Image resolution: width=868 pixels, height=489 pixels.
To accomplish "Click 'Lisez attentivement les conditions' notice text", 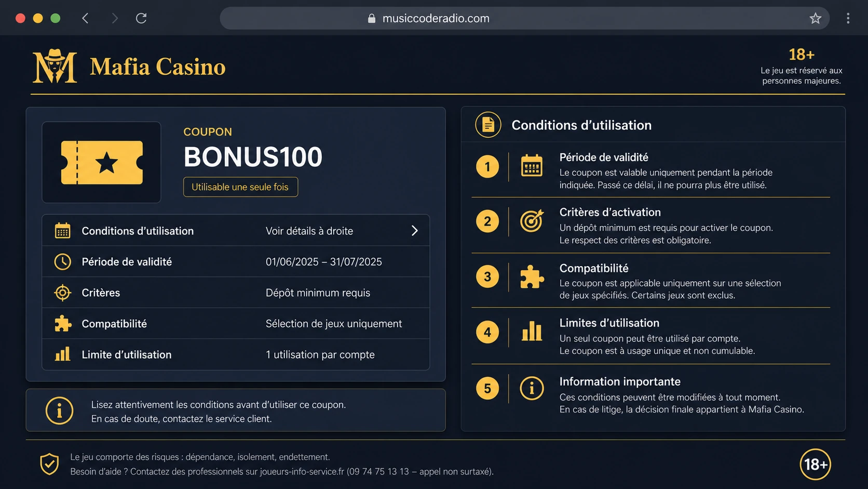I will (219, 405).
